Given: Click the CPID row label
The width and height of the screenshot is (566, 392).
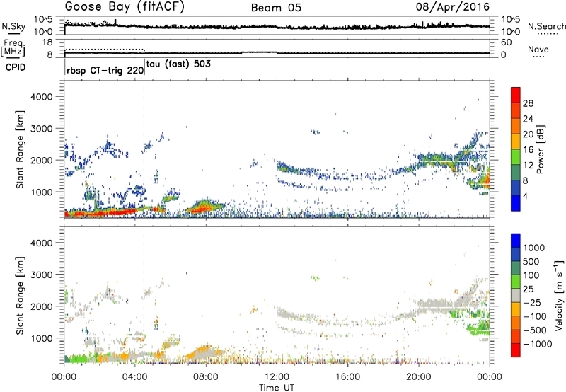Looking at the screenshot, I should (16, 67).
